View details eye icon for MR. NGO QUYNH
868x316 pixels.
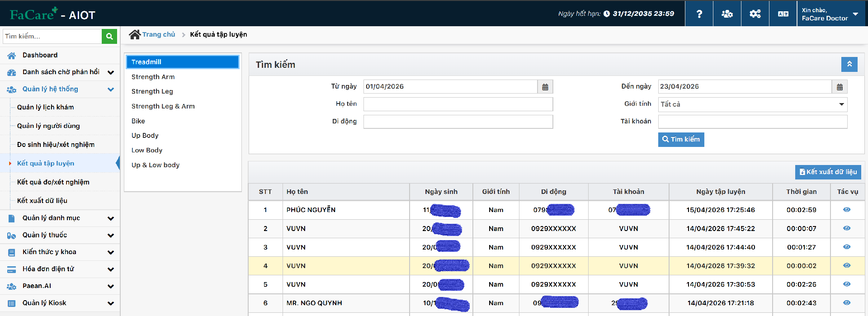[x=847, y=303]
